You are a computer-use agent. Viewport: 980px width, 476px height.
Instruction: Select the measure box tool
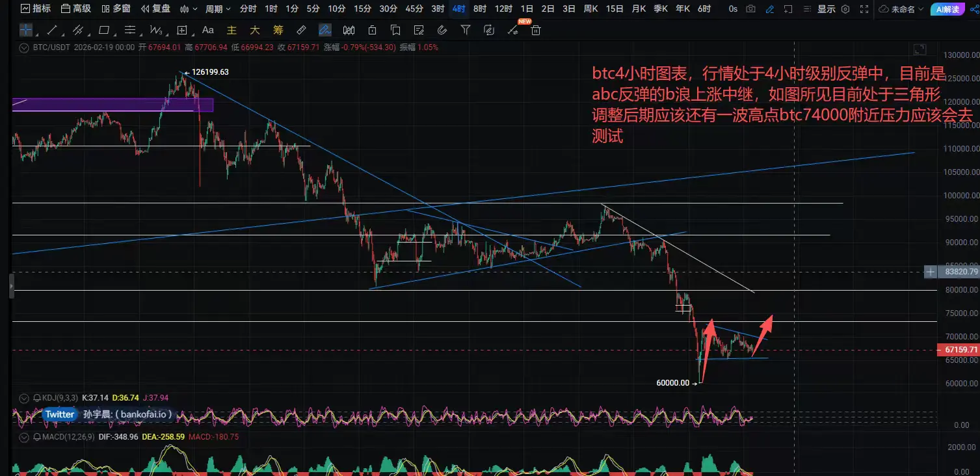click(182, 30)
